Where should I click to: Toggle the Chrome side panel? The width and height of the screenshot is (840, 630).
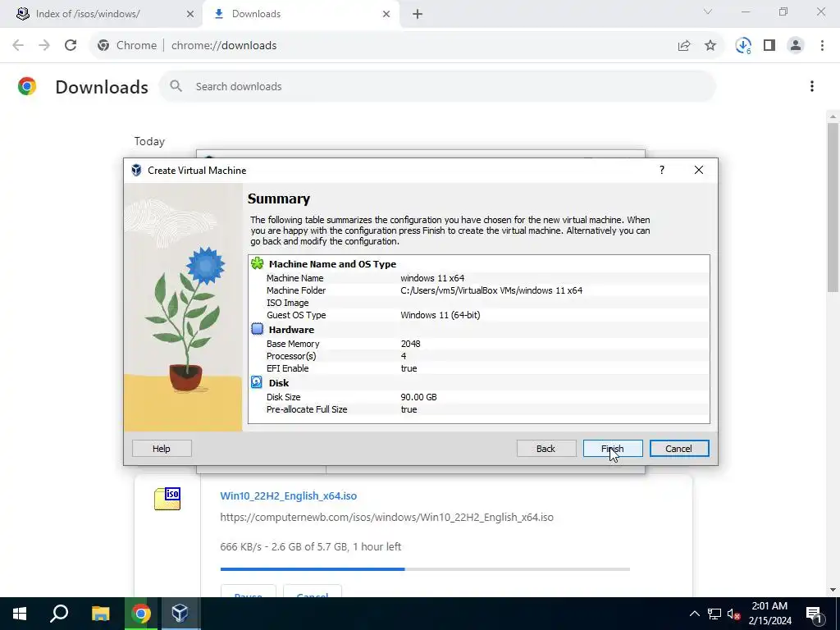(769, 46)
